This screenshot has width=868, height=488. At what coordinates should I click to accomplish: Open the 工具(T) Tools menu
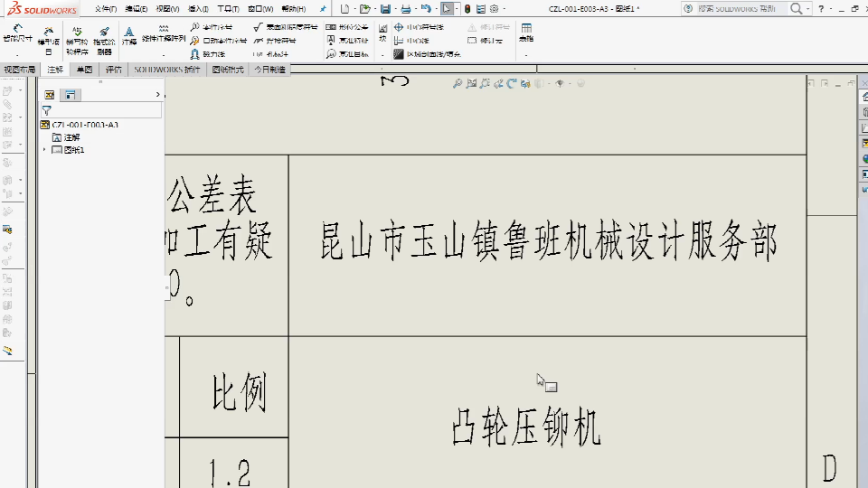coord(228,9)
